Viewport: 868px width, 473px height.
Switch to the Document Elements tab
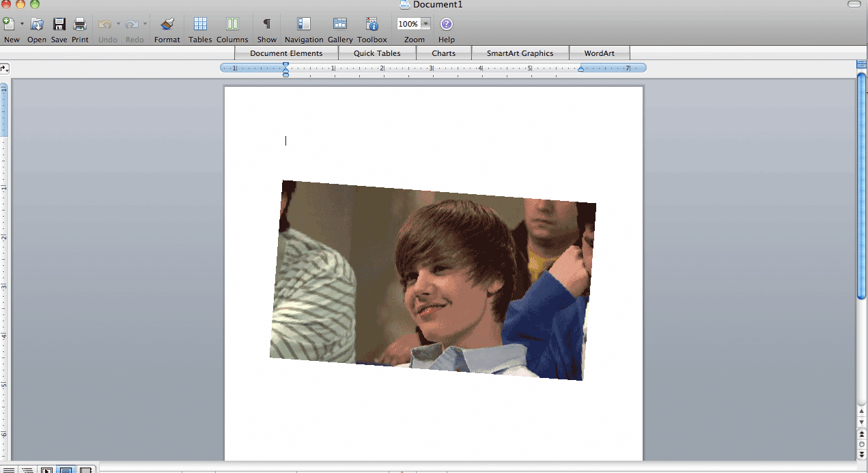coord(286,53)
